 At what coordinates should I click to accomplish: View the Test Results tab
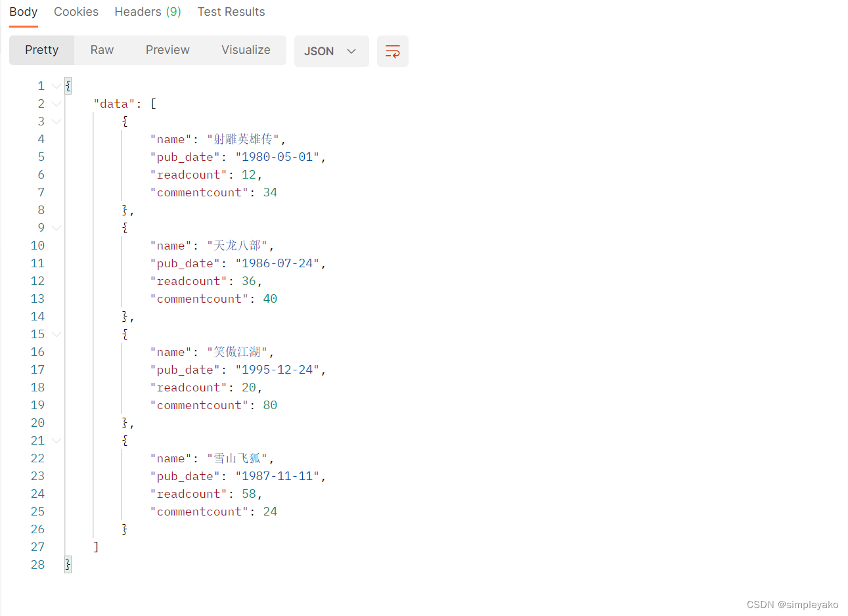coord(231,11)
